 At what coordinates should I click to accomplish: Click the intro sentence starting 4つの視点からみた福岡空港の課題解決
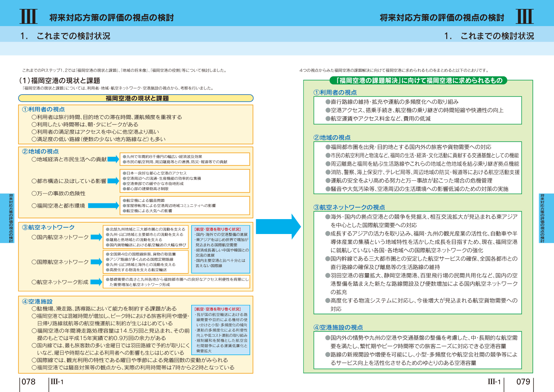coord(394,70)
